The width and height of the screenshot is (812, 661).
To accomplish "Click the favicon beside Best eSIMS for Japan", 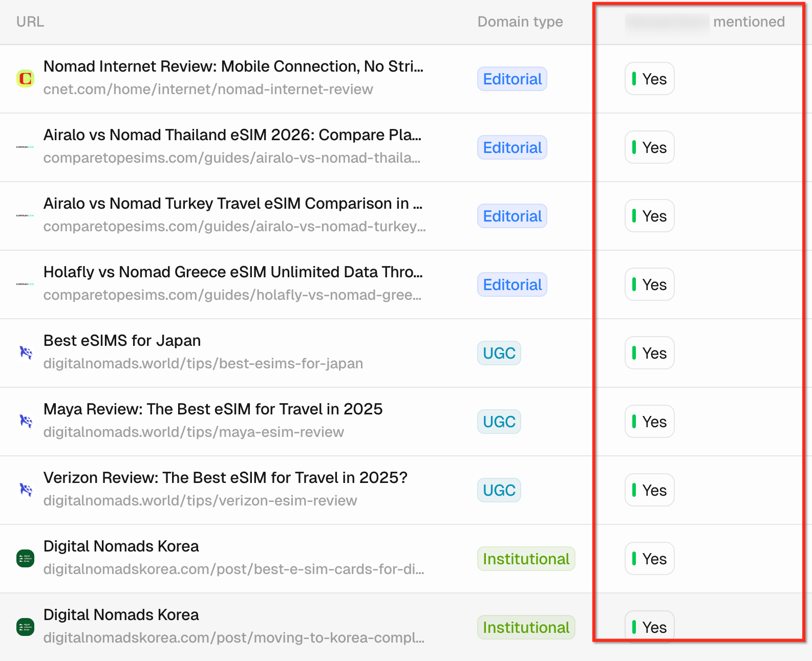I will (x=26, y=352).
